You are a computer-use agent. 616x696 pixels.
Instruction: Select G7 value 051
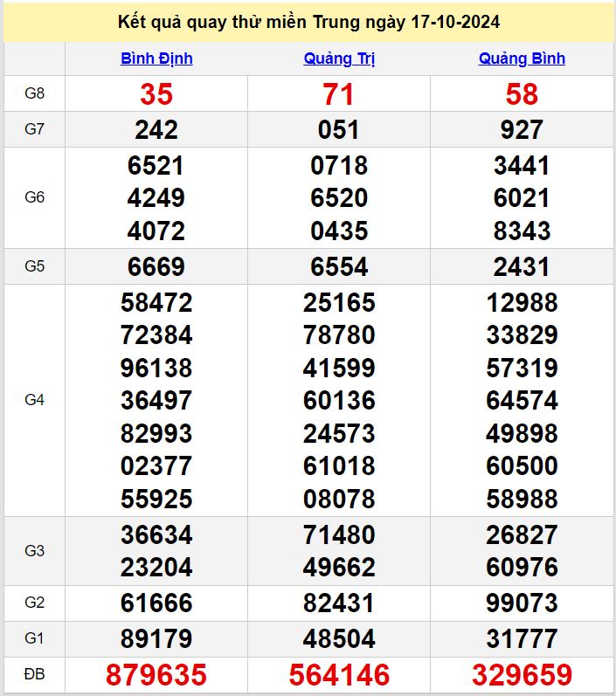click(x=338, y=129)
